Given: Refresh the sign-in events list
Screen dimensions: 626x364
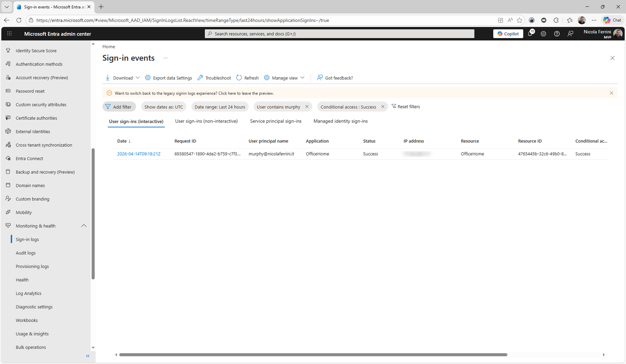Looking at the screenshot, I should pos(248,78).
